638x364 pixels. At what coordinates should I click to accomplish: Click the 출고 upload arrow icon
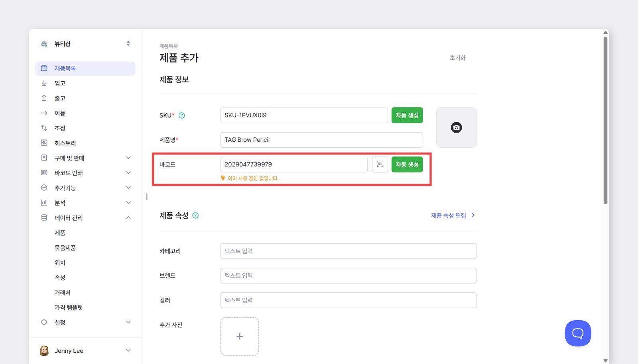44,98
